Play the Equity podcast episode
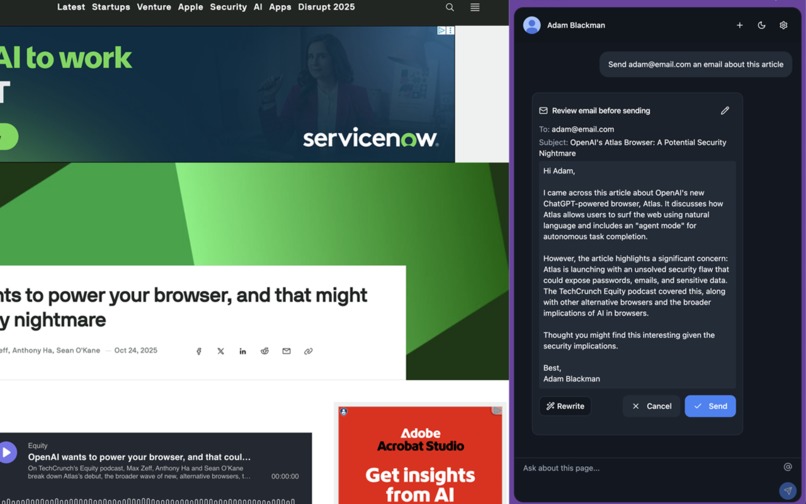 pyautogui.click(x=6, y=453)
